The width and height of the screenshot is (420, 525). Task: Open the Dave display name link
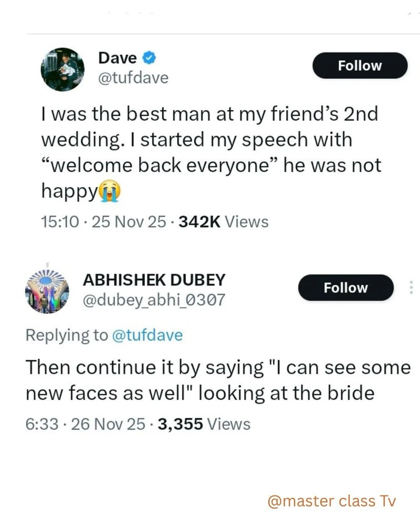point(118,57)
